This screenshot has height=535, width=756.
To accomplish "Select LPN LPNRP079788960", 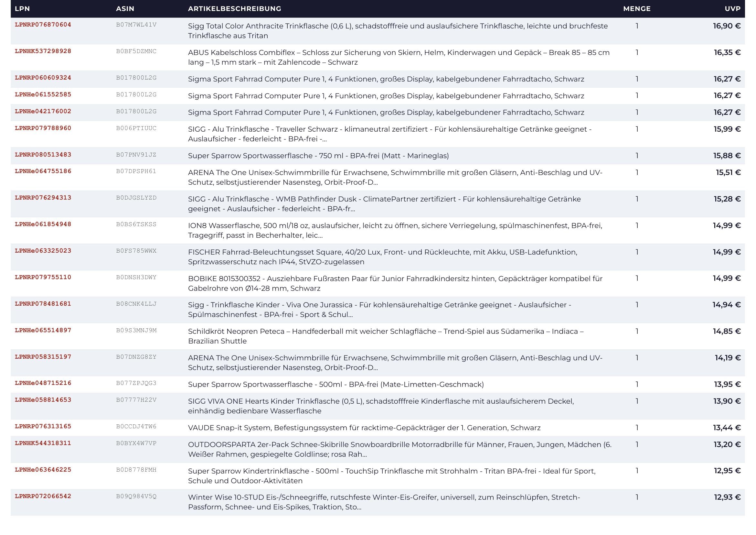I will 43,128.
